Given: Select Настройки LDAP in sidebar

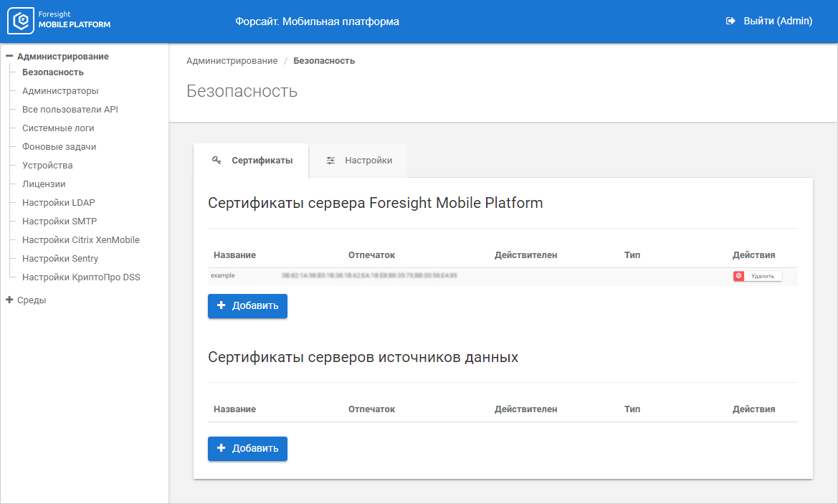Looking at the screenshot, I should 59,203.
